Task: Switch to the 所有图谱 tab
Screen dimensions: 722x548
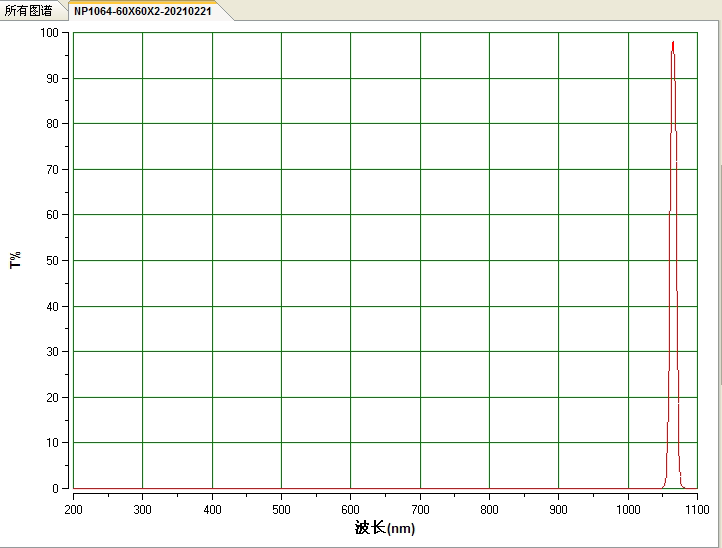Action: (29, 11)
